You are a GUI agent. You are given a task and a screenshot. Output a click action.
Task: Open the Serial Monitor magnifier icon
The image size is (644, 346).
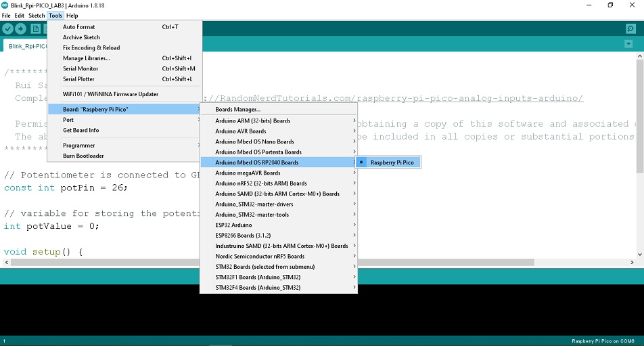click(630, 28)
